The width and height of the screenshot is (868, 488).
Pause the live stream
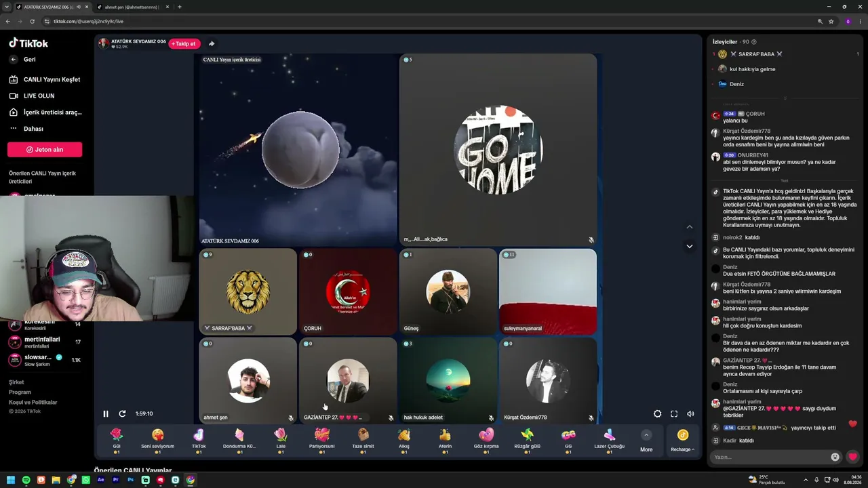[x=106, y=413]
